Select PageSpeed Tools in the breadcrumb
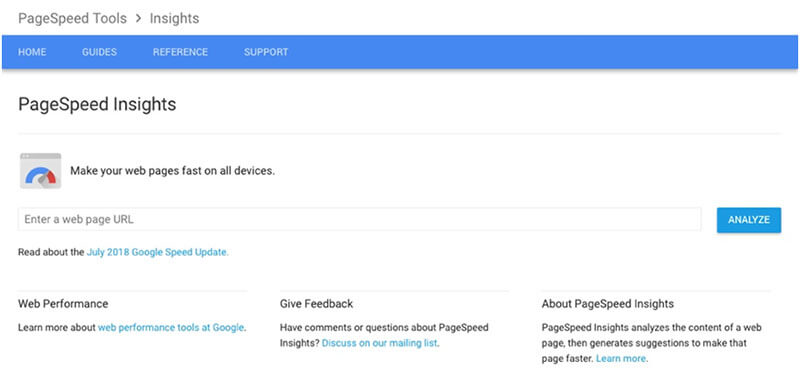 tap(72, 19)
